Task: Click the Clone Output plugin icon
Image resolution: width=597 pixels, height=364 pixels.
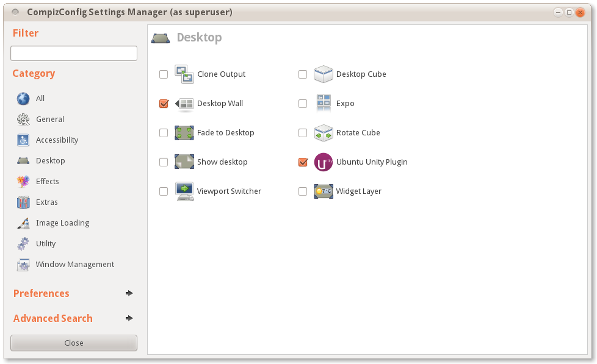Action: (184, 74)
